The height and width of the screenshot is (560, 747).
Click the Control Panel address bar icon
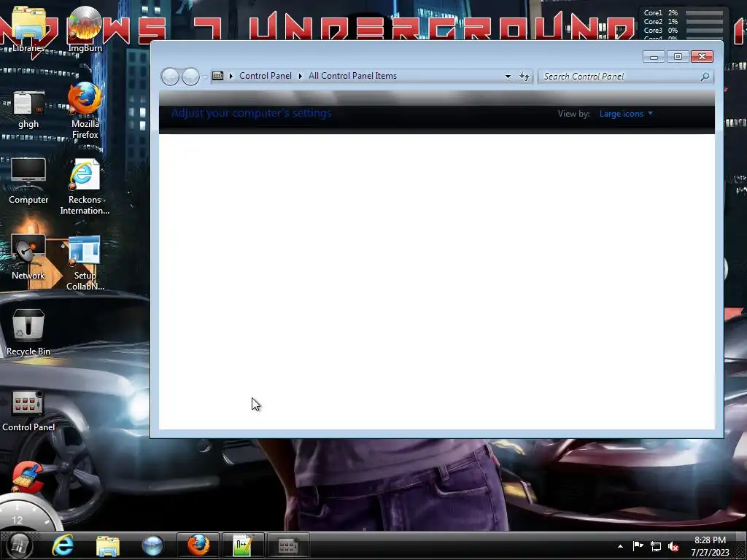point(217,76)
